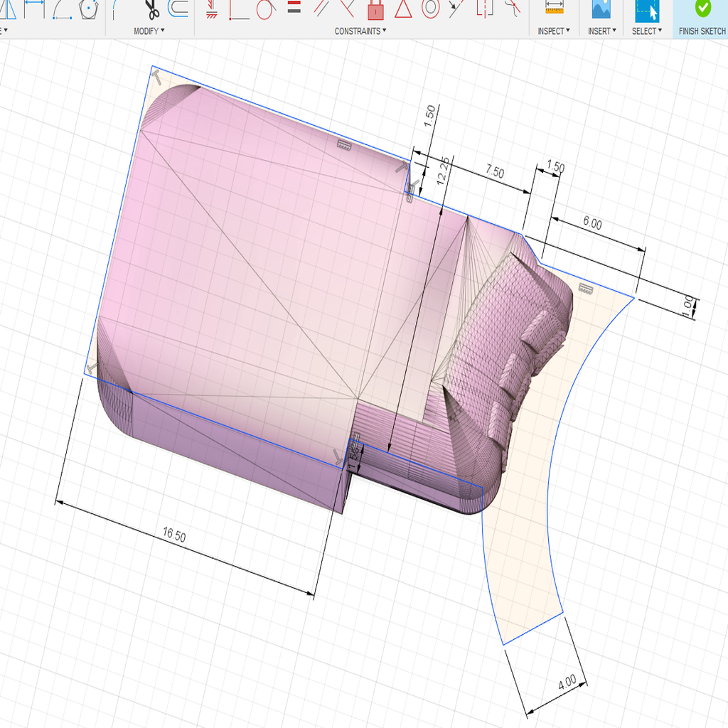Open the INSERT dropdown menu
The image size is (728, 728).
pos(601,31)
